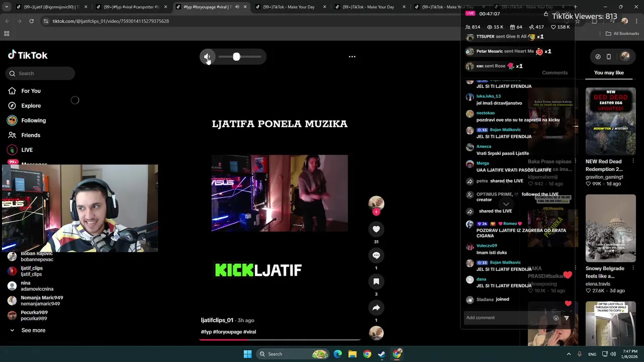The image size is (644, 362).
Task: Switch to carspotter TikTok browser tab
Action: point(131,7)
